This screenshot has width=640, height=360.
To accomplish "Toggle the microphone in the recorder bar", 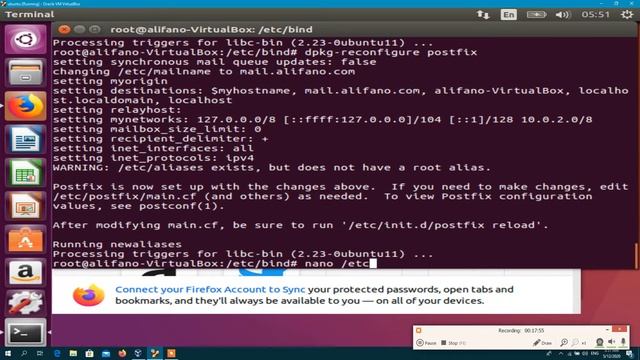I will [x=623, y=342].
